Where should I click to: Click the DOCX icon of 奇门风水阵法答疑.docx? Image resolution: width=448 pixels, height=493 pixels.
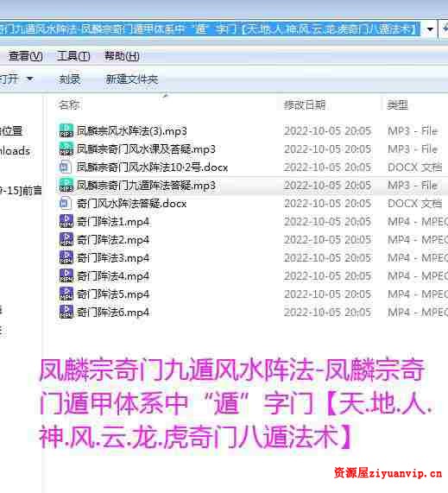point(66,203)
